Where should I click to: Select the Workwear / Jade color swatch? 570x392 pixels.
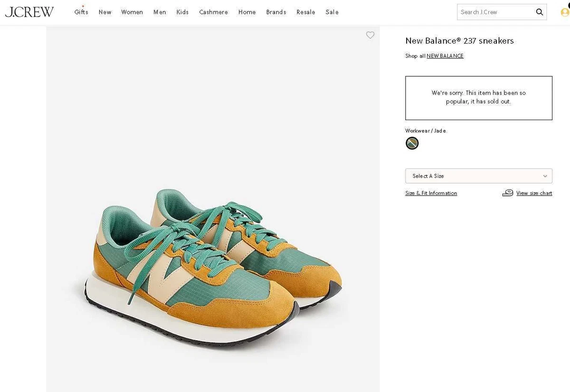tap(412, 143)
